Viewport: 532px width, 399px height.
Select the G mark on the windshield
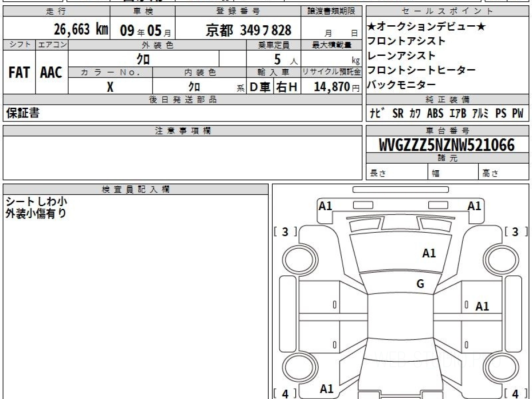point(420,284)
